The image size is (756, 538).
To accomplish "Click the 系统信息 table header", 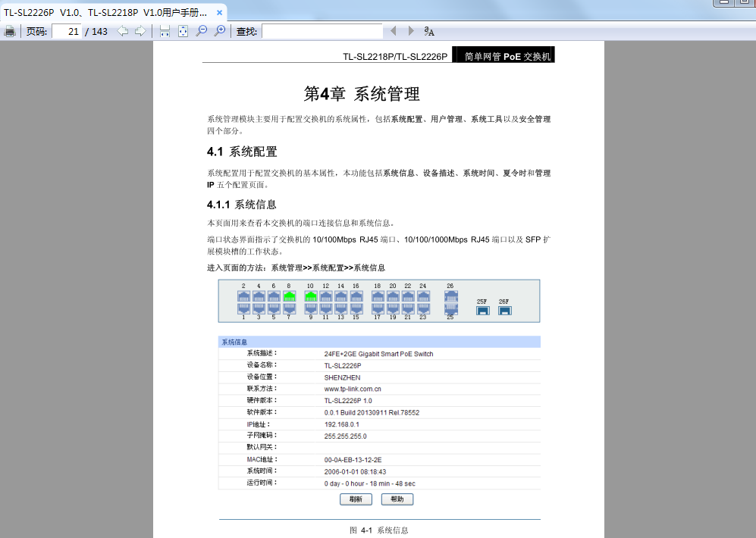I will click(x=379, y=342).
